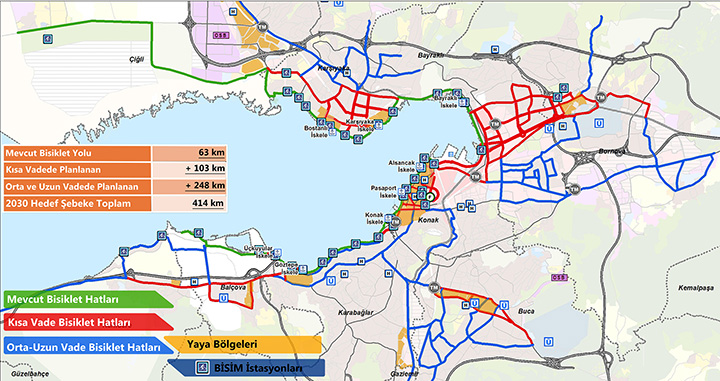Click the Bornova district label
Screen dimensions: 720x381
610,151
